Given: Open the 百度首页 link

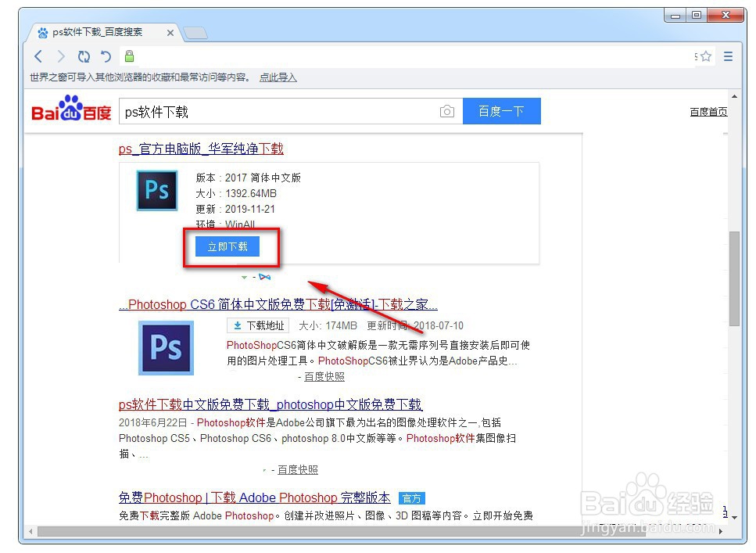Looking at the screenshot, I should pyautogui.click(x=708, y=112).
